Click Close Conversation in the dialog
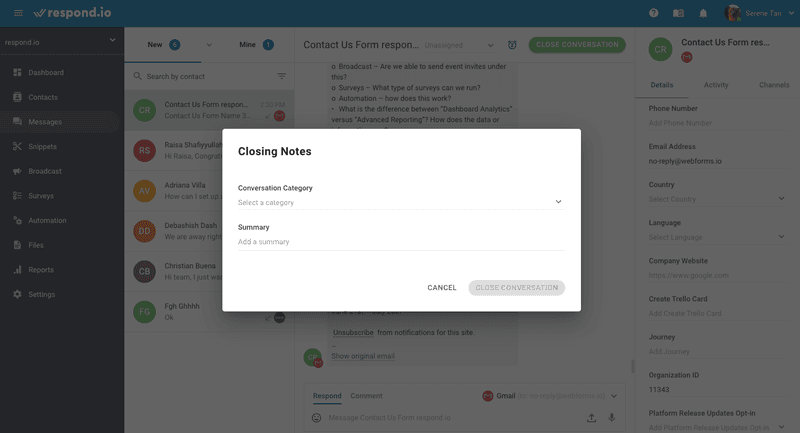This screenshot has height=433, width=800. pos(516,288)
